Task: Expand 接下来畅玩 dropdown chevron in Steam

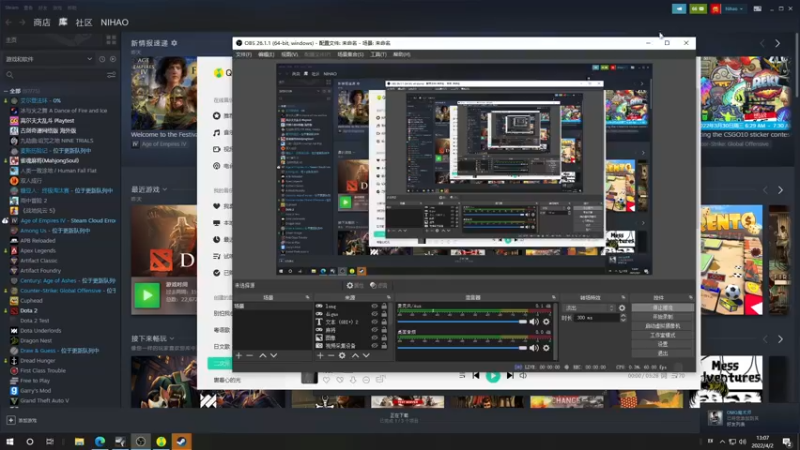Action: click(172, 338)
